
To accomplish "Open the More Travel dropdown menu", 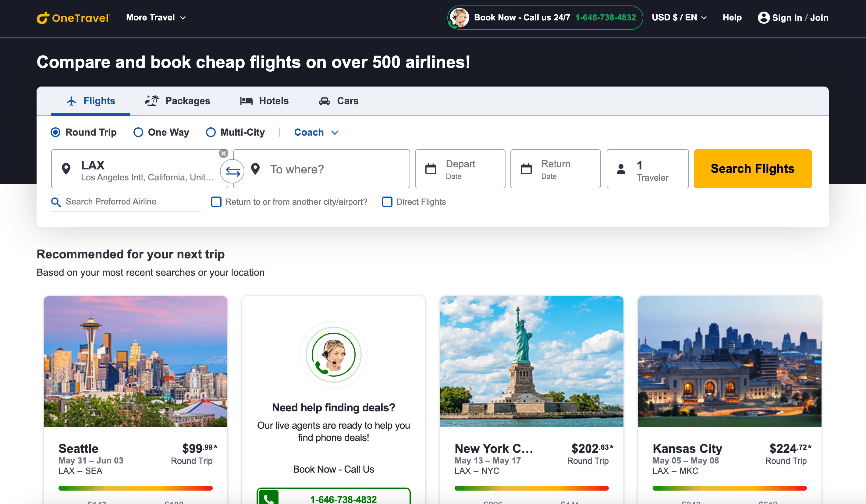I will click(156, 18).
